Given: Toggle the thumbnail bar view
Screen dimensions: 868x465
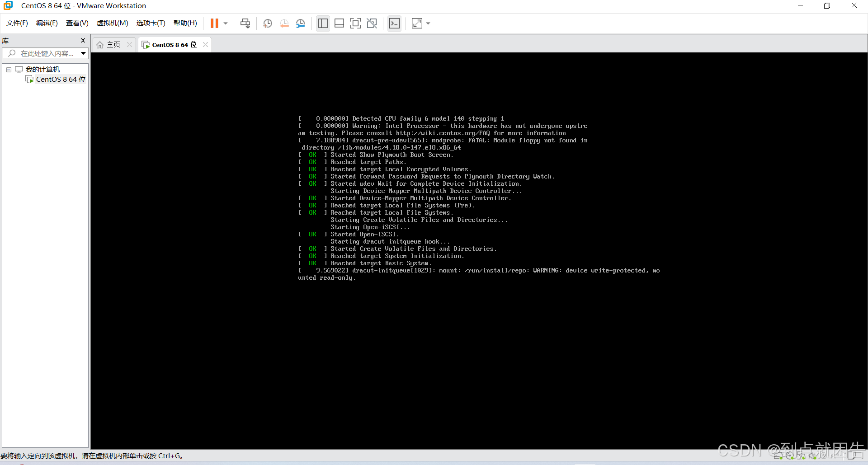Looking at the screenshot, I should 339,23.
